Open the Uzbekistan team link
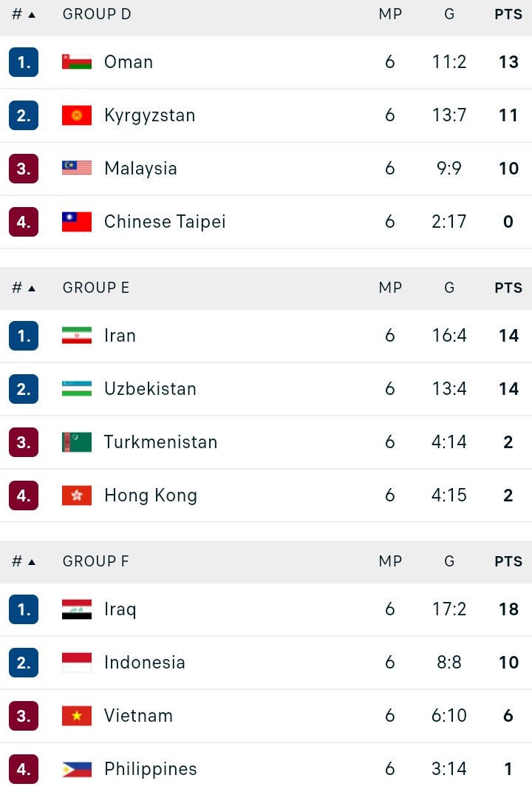Image resolution: width=532 pixels, height=795 pixels. click(x=150, y=389)
